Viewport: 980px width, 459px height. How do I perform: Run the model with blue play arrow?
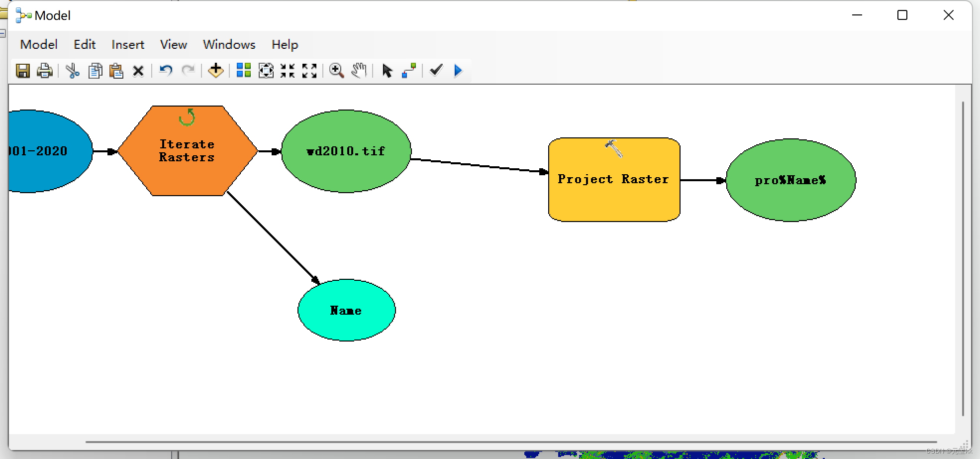click(x=458, y=71)
